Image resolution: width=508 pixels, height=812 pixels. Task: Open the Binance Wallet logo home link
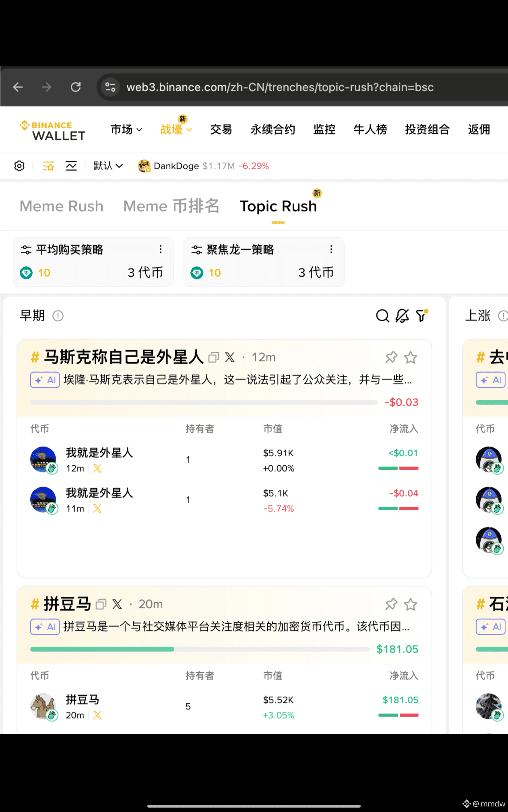click(x=52, y=131)
